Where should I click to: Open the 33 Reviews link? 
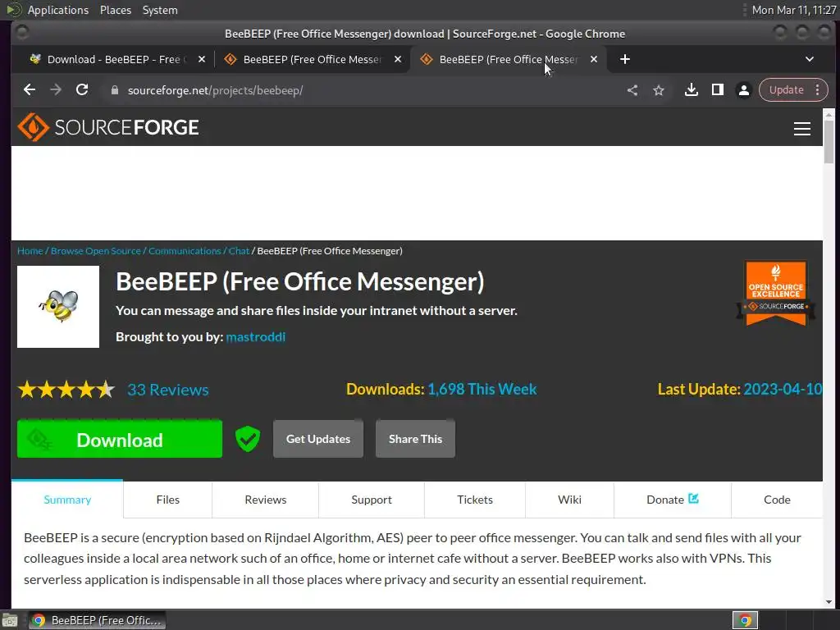tap(167, 390)
